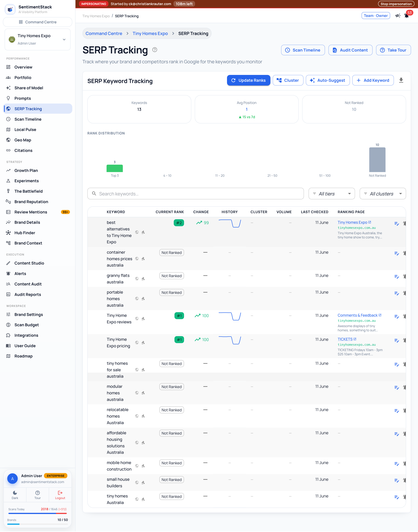The image size is (418, 532).
Task: Open User Guide menu item
Action: [37, 346]
